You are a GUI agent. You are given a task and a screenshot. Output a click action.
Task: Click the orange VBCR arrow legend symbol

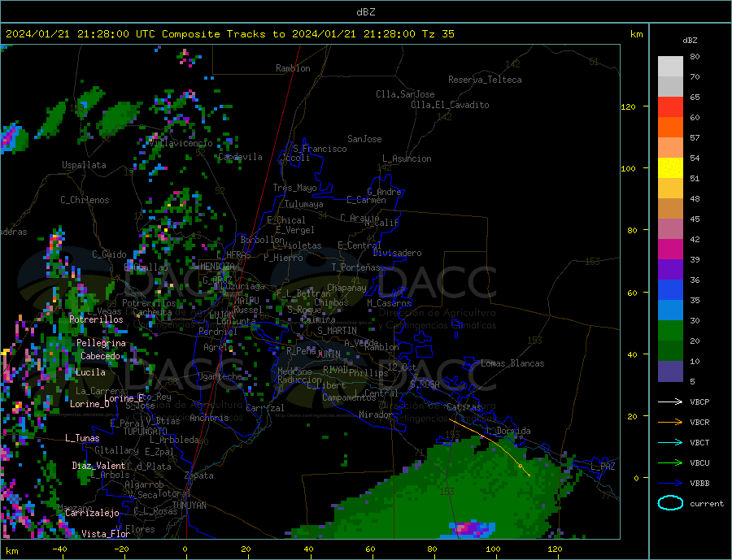pyautogui.click(x=670, y=422)
